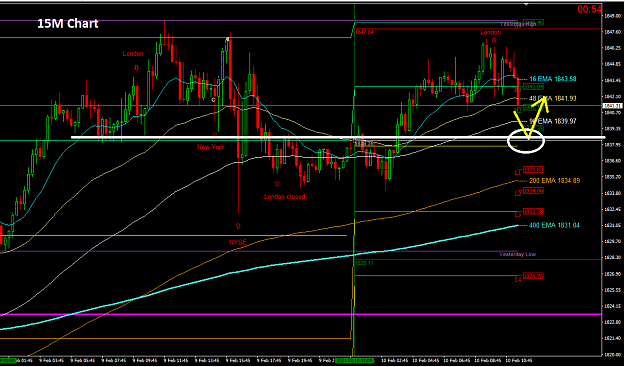Click the red arrow above London closed
Image resolution: width=625 pixels, height=367 pixels.
point(277,183)
